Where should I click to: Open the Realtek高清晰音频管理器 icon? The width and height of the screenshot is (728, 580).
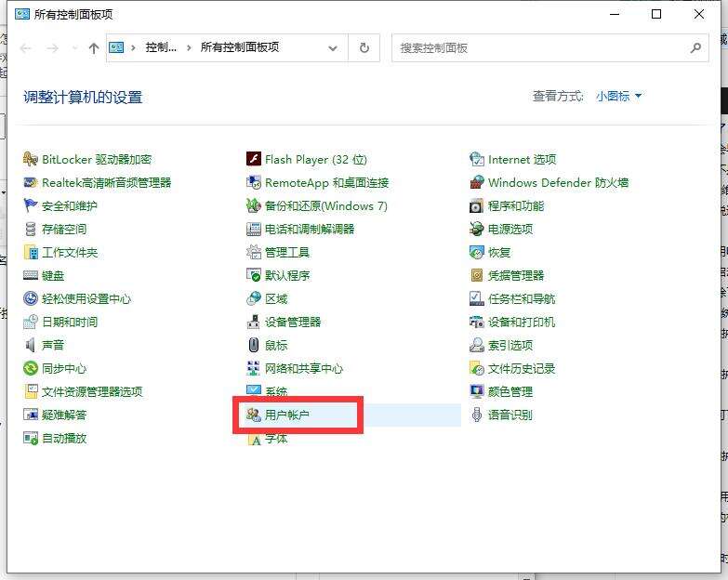tap(30, 182)
